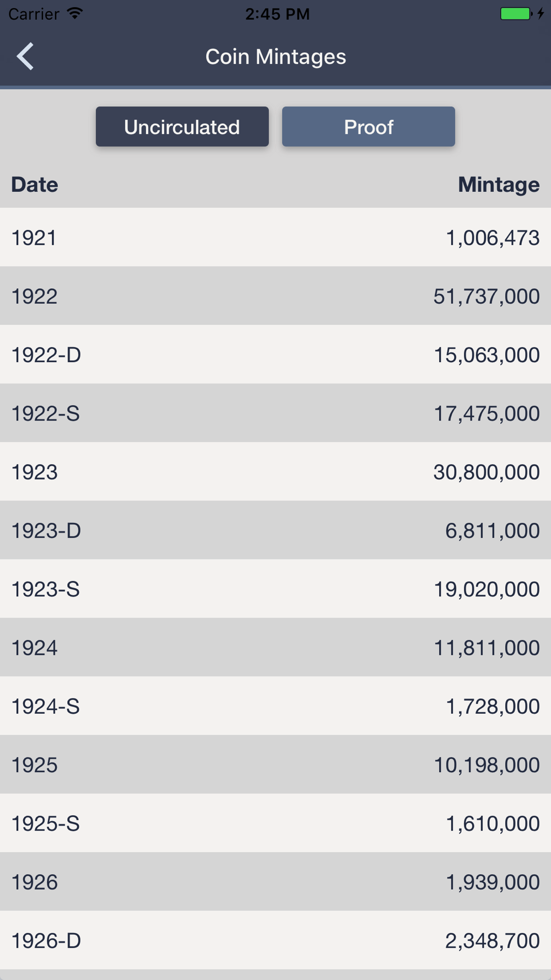Screen dimensions: 551x980
Task: Open the 1924-S row
Action: 275,706
